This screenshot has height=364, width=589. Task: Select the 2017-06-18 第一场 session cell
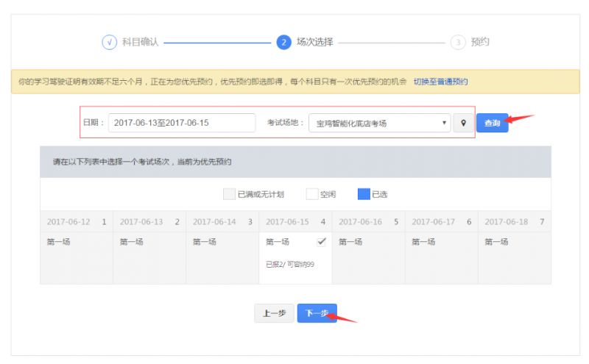[x=514, y=257]
